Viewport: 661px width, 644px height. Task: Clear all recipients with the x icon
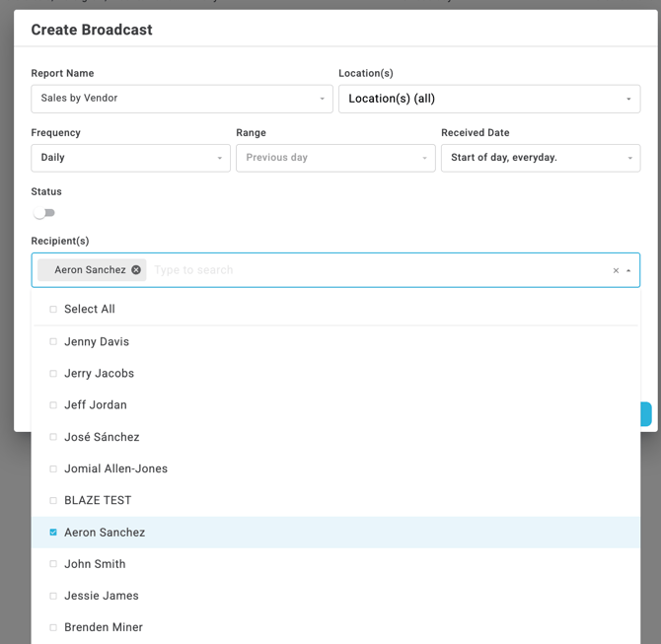616,271
